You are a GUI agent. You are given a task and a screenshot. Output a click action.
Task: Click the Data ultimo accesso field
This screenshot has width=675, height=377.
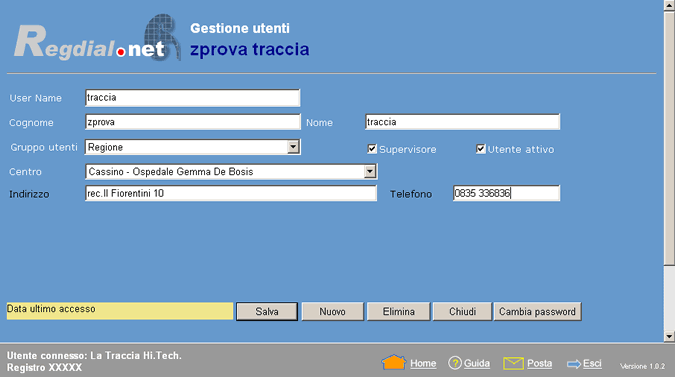point(120,311)
